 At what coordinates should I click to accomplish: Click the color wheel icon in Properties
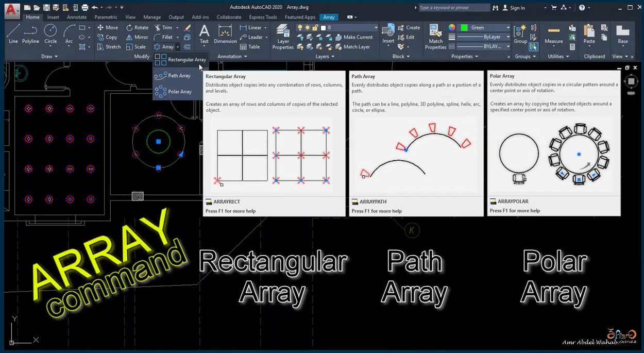click(452, 27)
